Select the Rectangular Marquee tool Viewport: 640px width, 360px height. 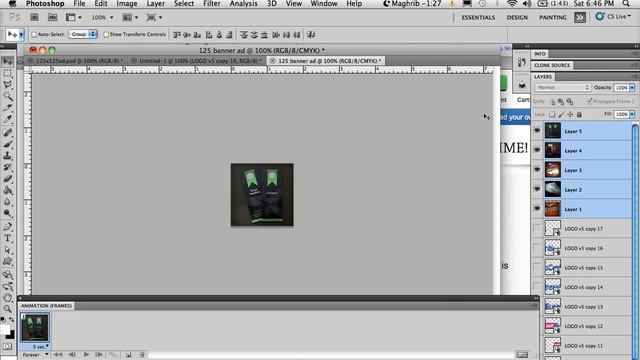7,73
